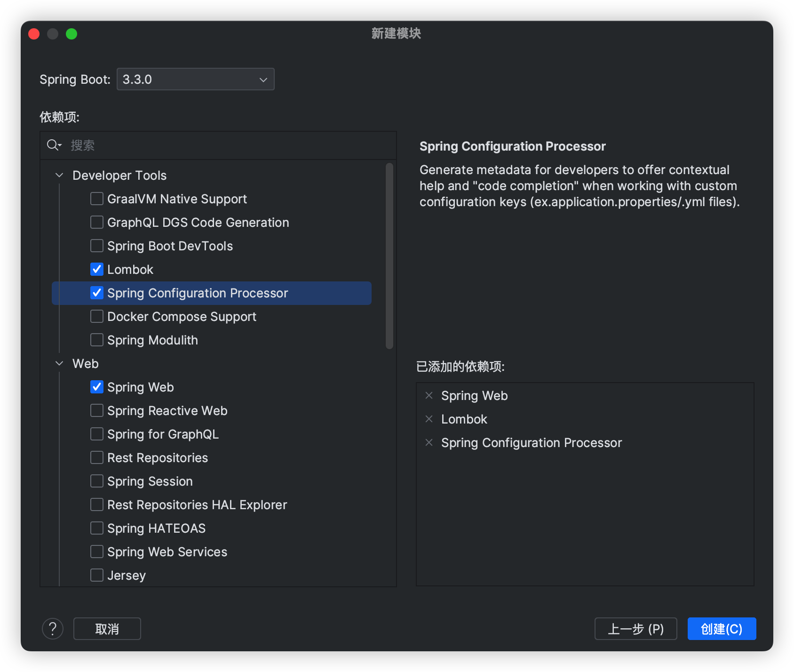
Task: Collapse the Web group
Action: pos(59,363)
